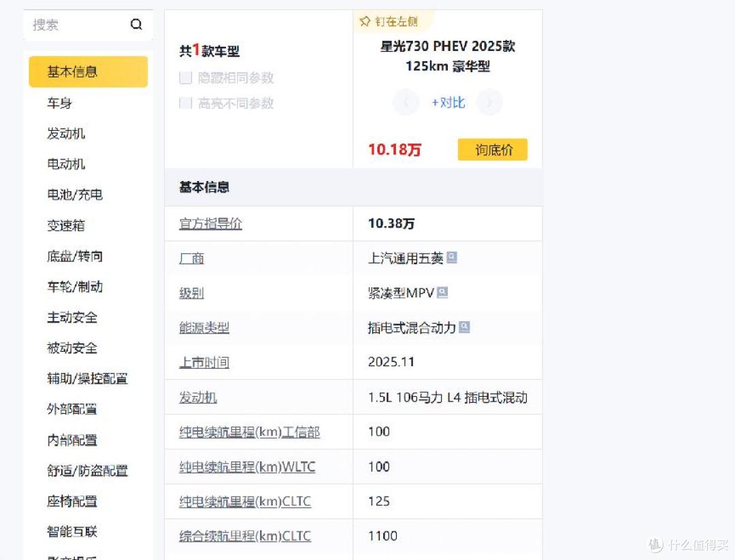Viewport: 735px width, 560px height.
Task: Click the 插电式混合动力 value
Action: click(x=412, y=327)
